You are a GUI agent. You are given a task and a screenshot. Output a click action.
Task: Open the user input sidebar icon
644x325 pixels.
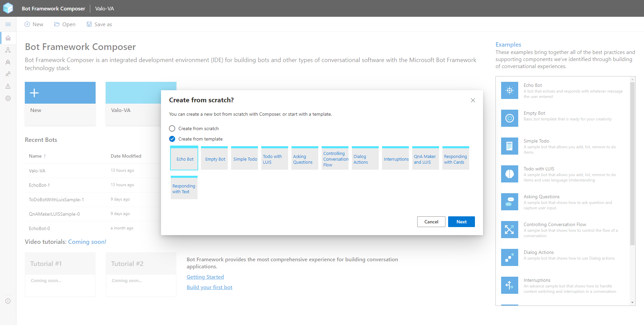coord(8,74)
